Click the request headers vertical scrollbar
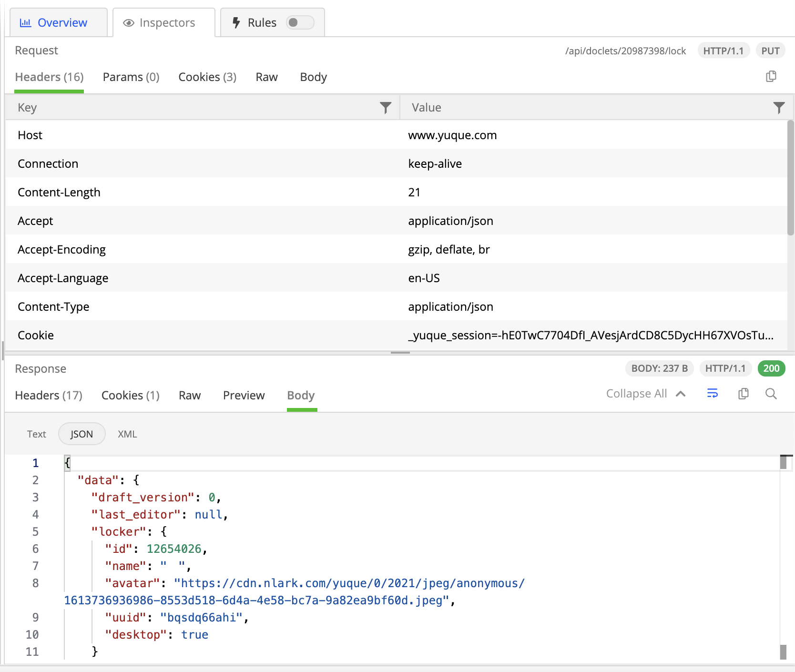This screenshot has width=795, height=672. coord(790,178)
